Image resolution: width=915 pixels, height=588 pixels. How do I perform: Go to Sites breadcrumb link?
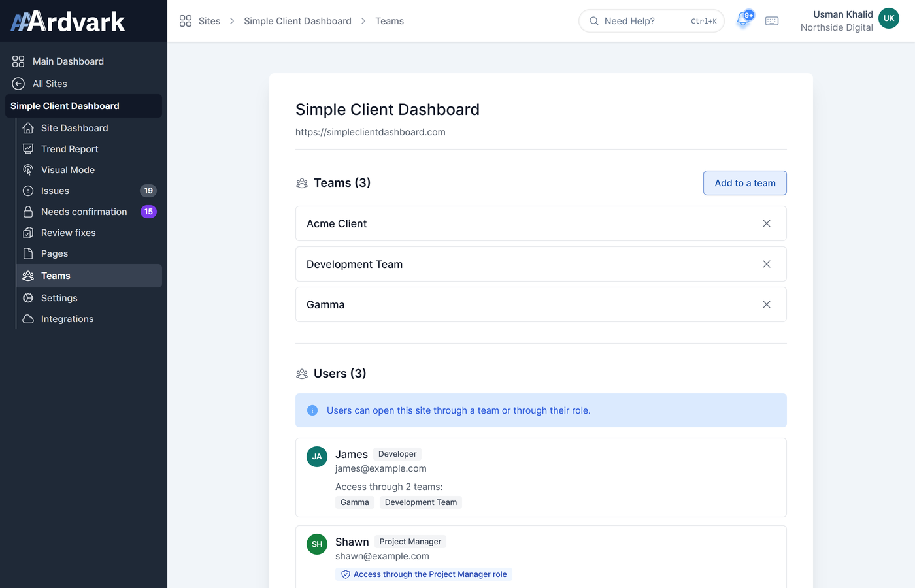(x=209, y=21)
